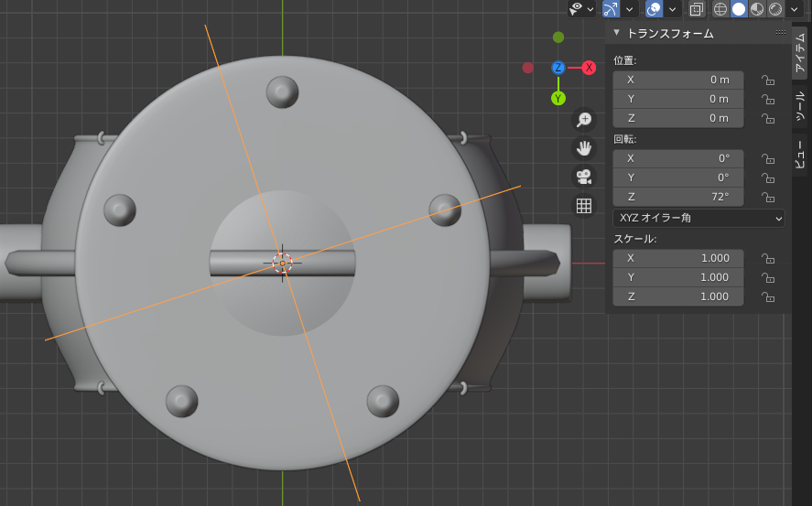Switch to rendered shading
Image resolution: width=812 pixels, height=506 pixels.
(775, 9)
